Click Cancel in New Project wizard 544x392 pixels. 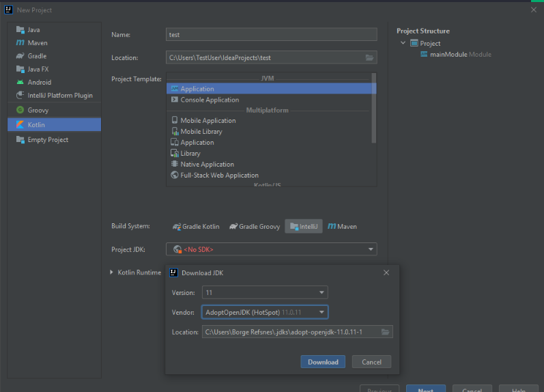click(x=472, y=389)
